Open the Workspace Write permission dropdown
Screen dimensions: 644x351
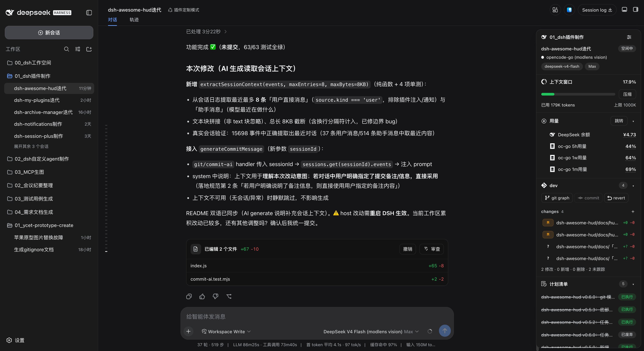click(226, 331)
